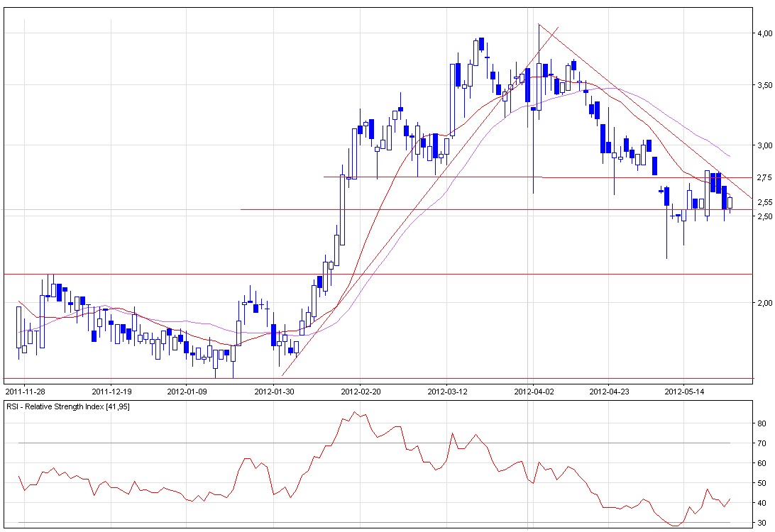This screenshot has width=775, height=532.
Task: Click the RSI line's highest peak
Action: (x=355, y=412)
